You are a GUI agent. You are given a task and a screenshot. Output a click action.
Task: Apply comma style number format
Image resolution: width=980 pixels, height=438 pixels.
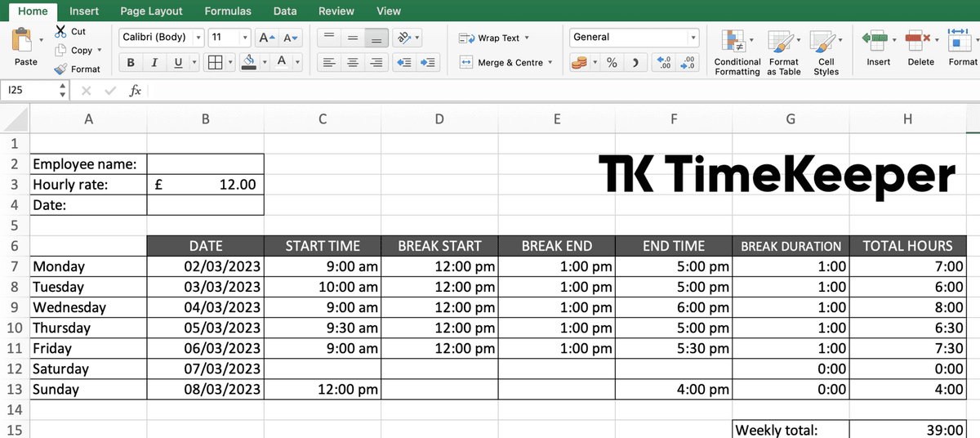pyautogui.click(x=636, y=63)
